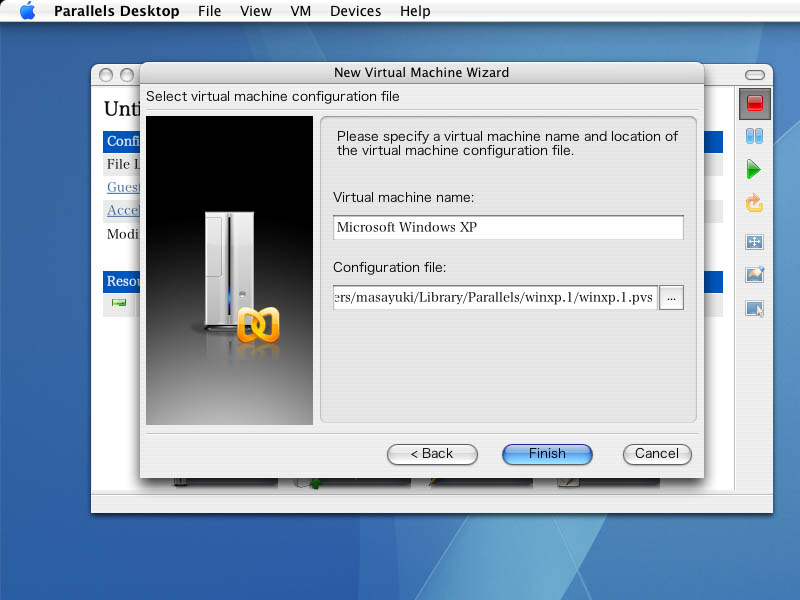This screenshot has width=800, height=600.
Task: Browse for configuration file with ellipsis button
Action: point(671,297)
